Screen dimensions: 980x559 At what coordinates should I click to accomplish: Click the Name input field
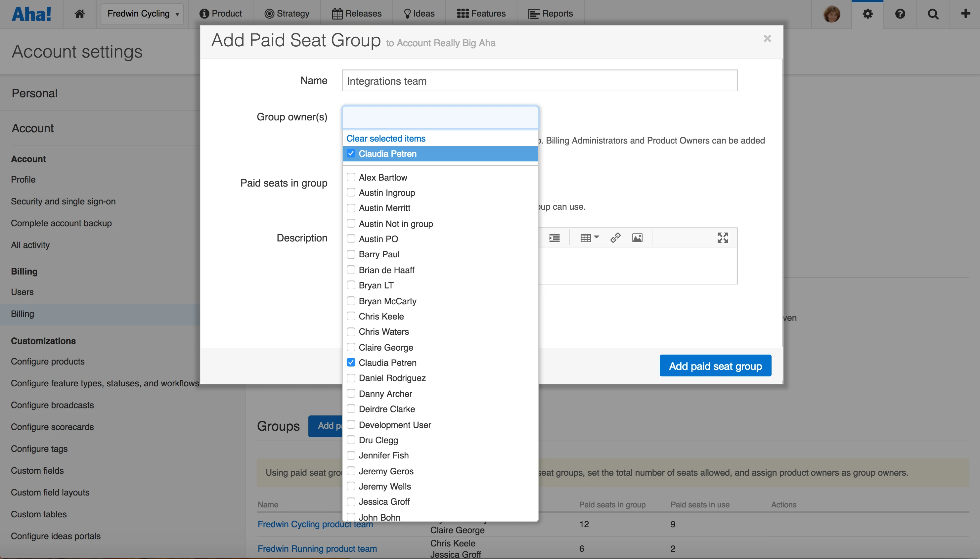(539, 81)
